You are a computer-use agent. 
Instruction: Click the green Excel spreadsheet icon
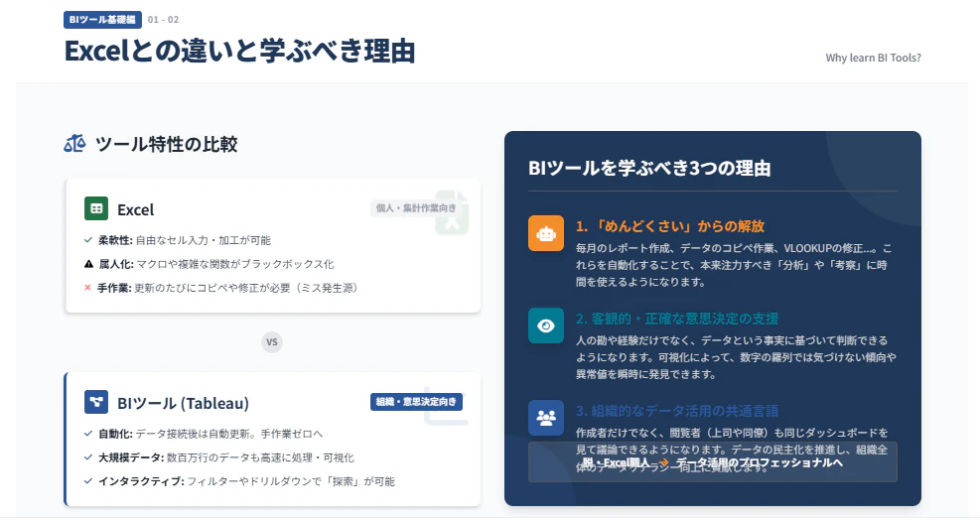[96, 208]
